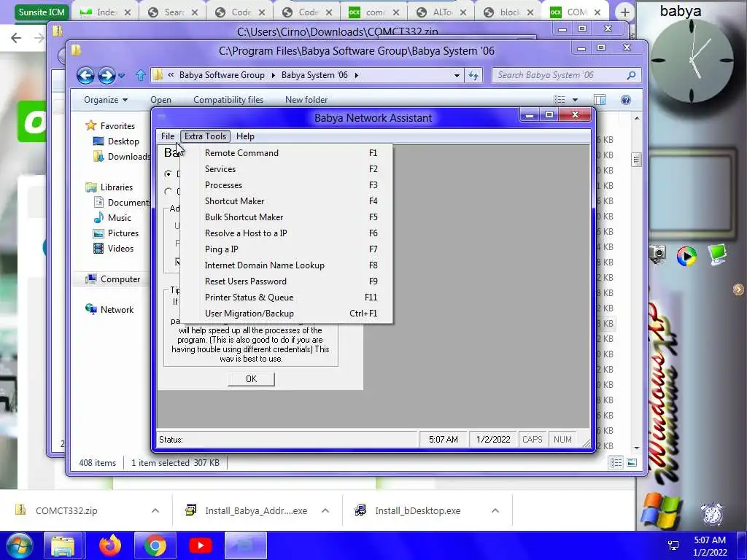Open the Organize dropdown
Viewport: 747px width, 560px height.
(106, 99)
